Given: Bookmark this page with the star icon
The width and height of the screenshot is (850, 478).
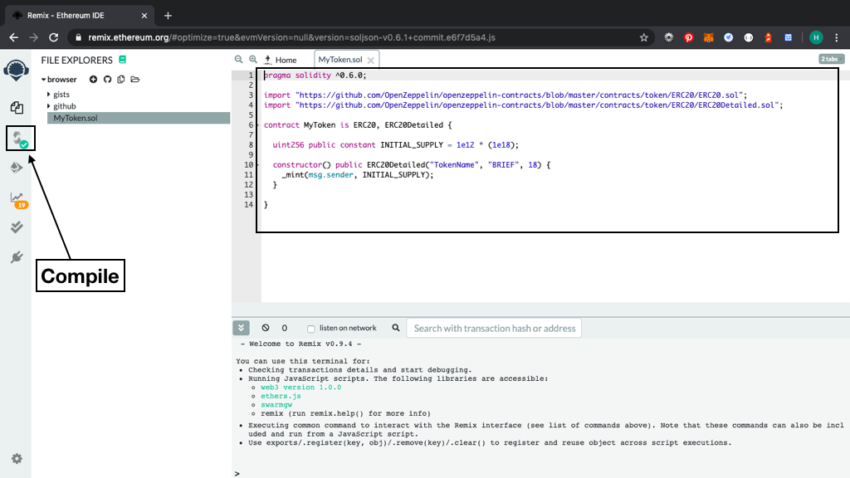Looking at the screenshot, I should (644, 37).
